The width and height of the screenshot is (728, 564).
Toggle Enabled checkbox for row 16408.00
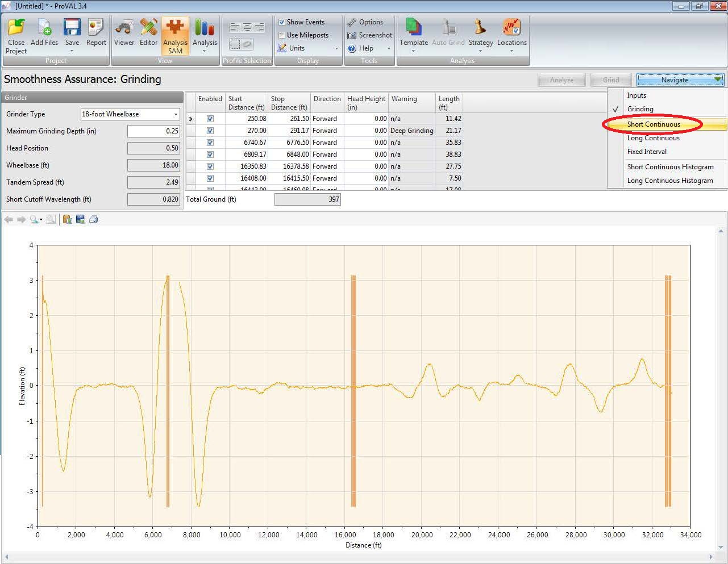(210, 178)
